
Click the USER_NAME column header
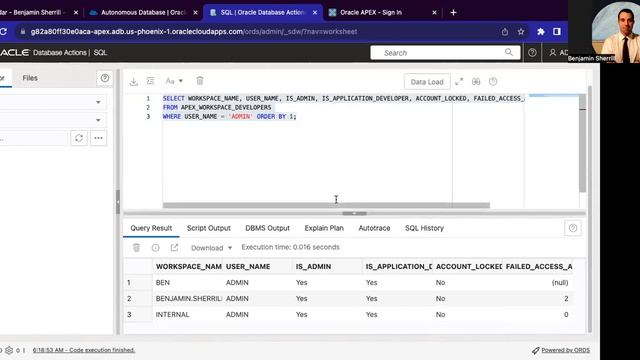point(258,267)
